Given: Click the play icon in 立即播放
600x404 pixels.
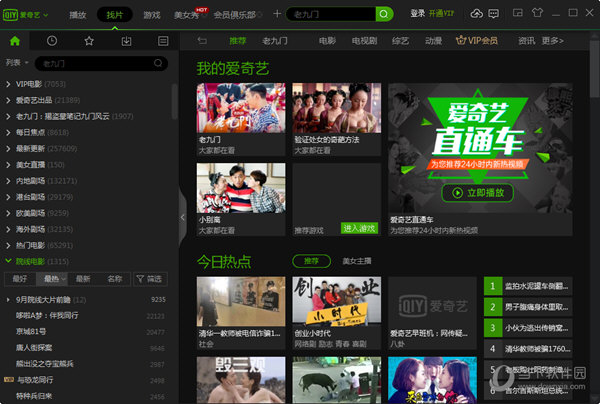Looking at the screenshot, I should pyautogui.click(x=457, y=193).
